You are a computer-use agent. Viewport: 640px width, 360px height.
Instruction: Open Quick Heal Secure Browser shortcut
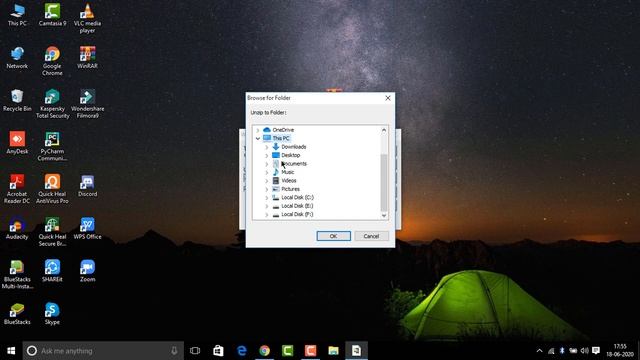coord(52,231)
